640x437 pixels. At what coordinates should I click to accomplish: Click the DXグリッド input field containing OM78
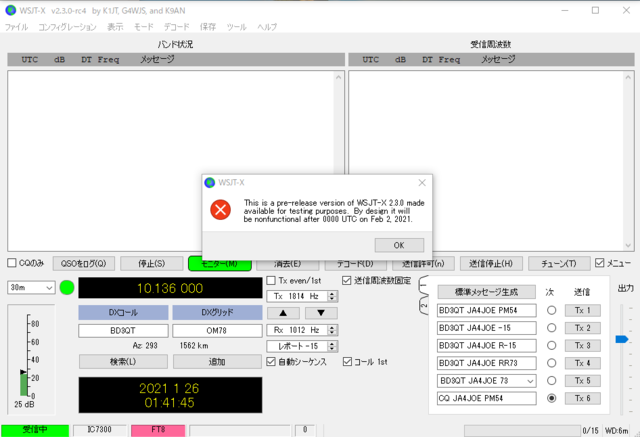(x=217, y=331)
